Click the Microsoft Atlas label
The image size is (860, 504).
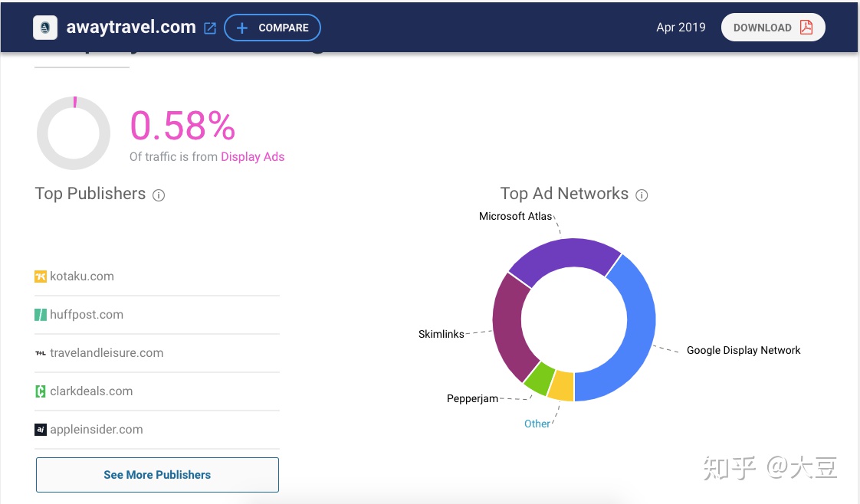coord(516,217)
